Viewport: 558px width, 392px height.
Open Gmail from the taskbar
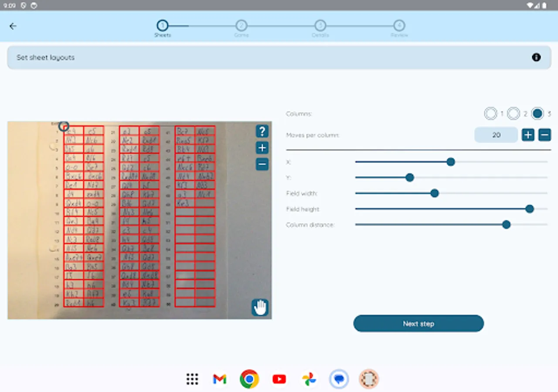[219, 379]
